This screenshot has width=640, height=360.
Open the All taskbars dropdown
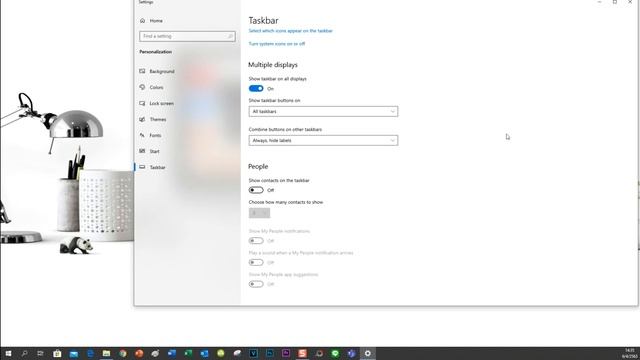323,111
